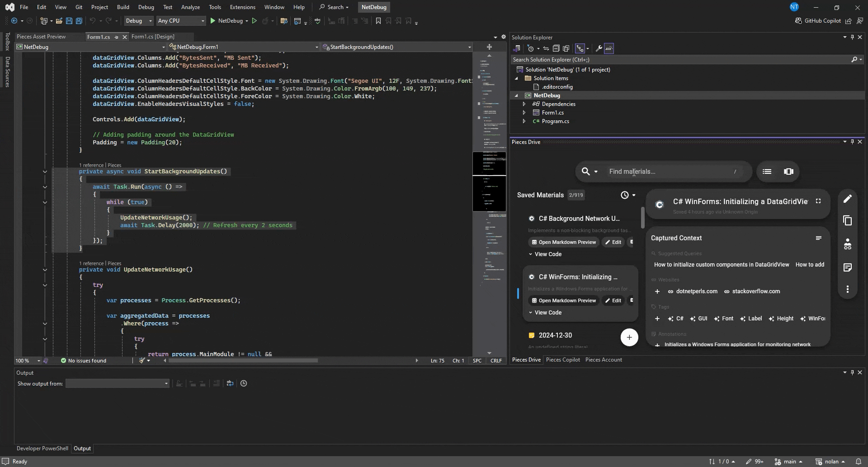Click the share link person icon
This screenshot has width=868, height=467.
click(848, 244)
